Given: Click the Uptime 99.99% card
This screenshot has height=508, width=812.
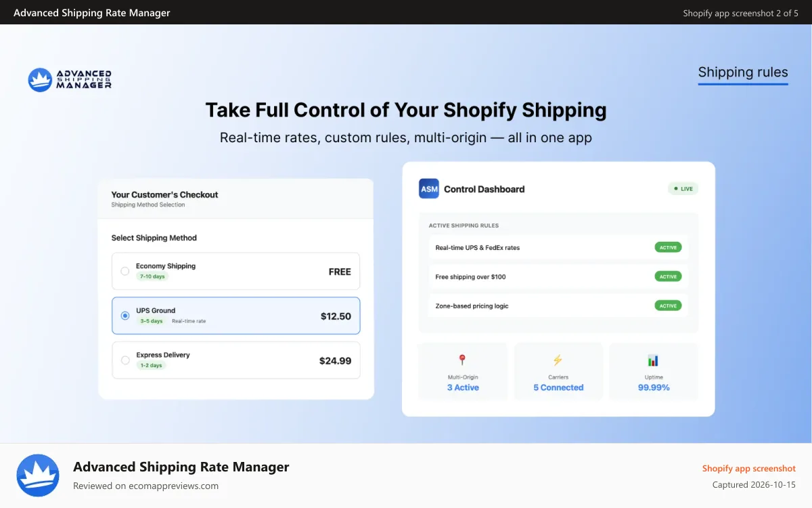Looking at the screenshot, I should click(x=654, y=371).
